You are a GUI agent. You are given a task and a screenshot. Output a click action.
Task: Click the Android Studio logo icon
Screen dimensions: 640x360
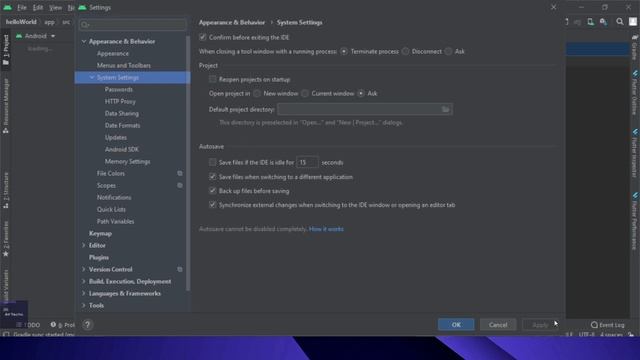(7, 7)
